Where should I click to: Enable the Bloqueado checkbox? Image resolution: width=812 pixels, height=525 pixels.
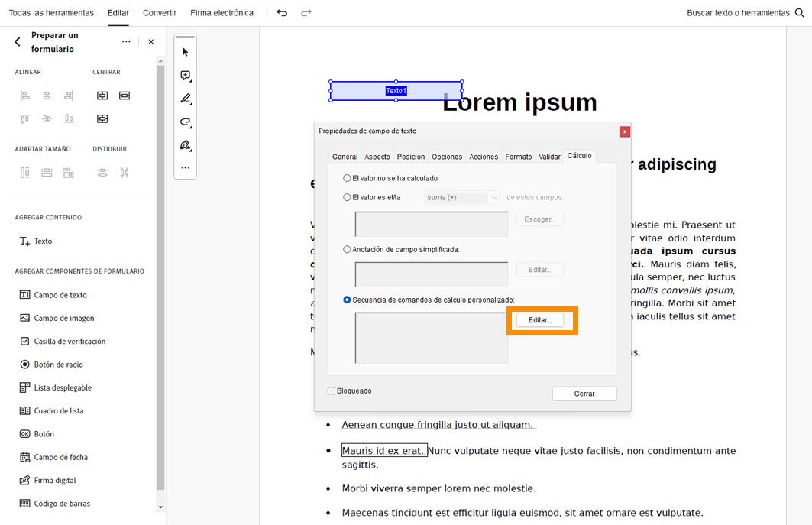click(332, 391)
